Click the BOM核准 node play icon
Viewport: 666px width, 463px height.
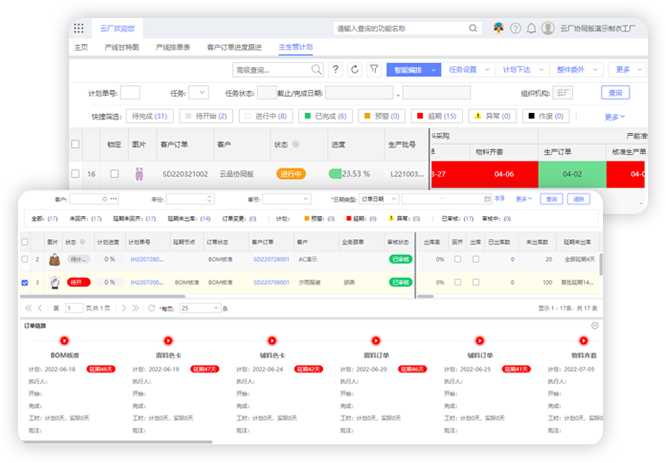(x=65, y=341)
